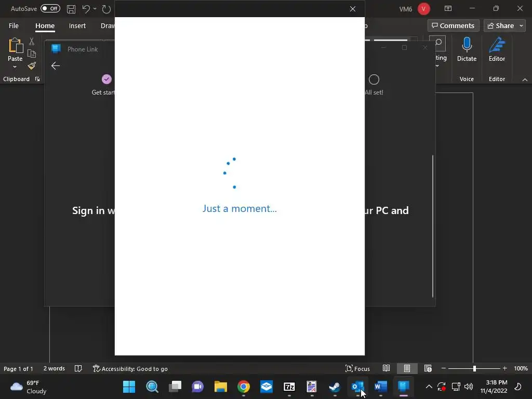Click the Undo arrow in Word
The width and height of the screenshot is (532, 399).
pyautogui.click(x=86, y=9)
